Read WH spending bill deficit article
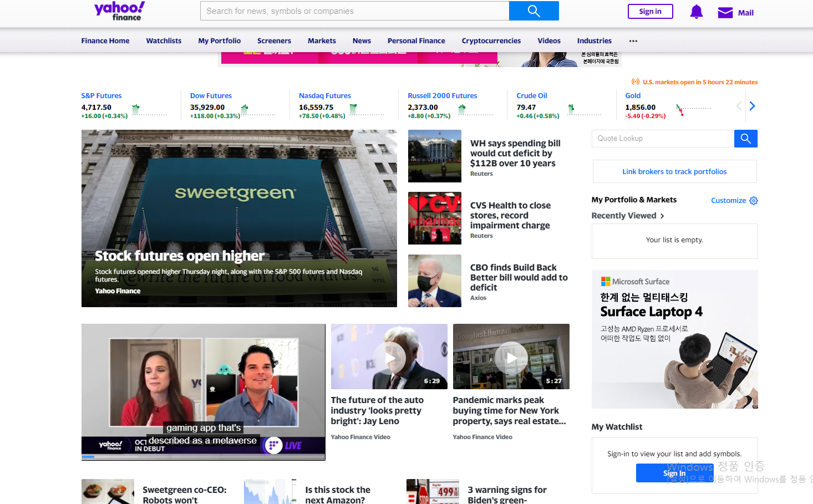Viewport: 813px width, 504px height. click(x=516, y=153)
